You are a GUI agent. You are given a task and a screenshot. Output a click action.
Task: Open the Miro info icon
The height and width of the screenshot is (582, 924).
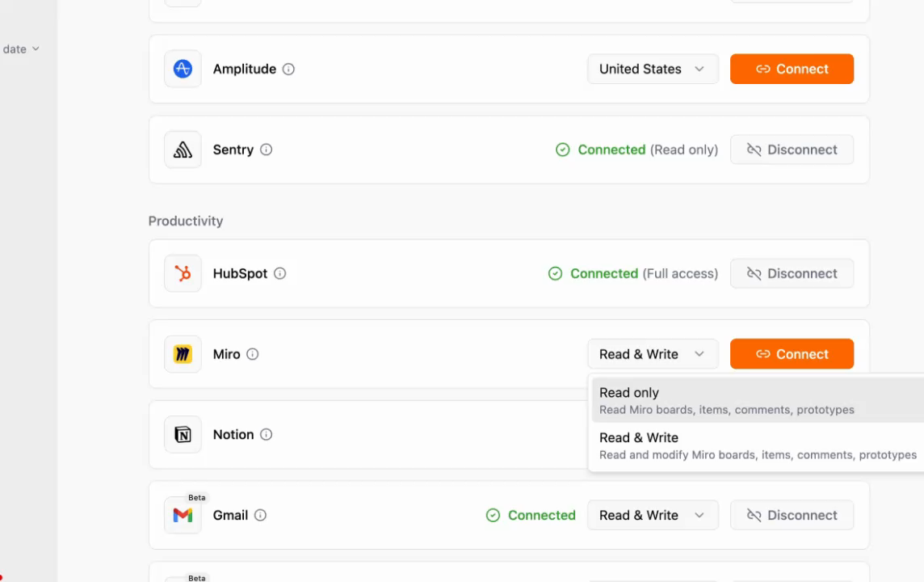tap(252, 354)
